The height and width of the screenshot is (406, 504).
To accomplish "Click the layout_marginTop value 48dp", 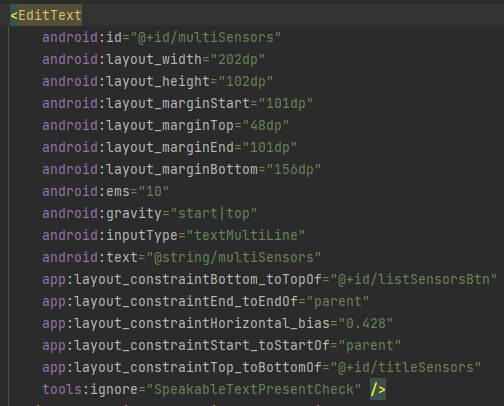I will [x=266, y=125].
